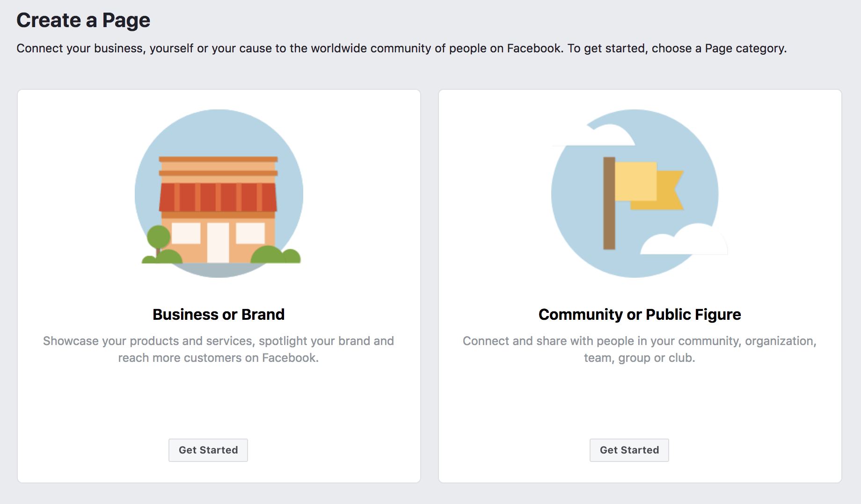The width and height of the screenshot is (861, 504).
Task: Click the storefront's left window
Action: [x=186, y=233]
